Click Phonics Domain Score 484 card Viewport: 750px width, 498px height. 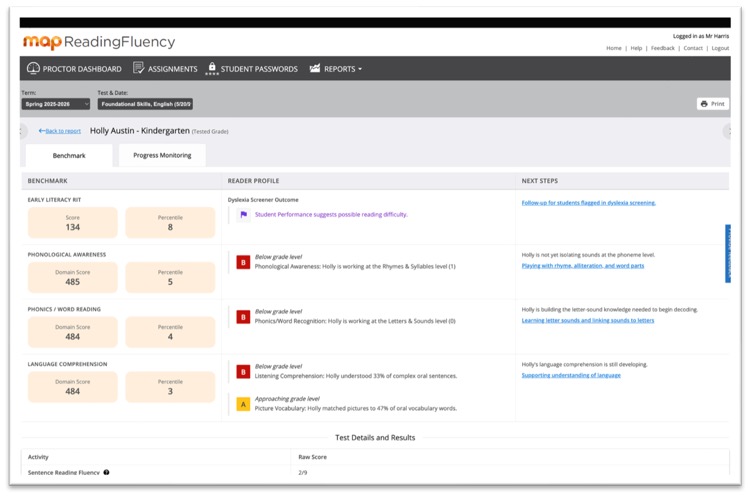pyautogui.click(x=73, y=332)
